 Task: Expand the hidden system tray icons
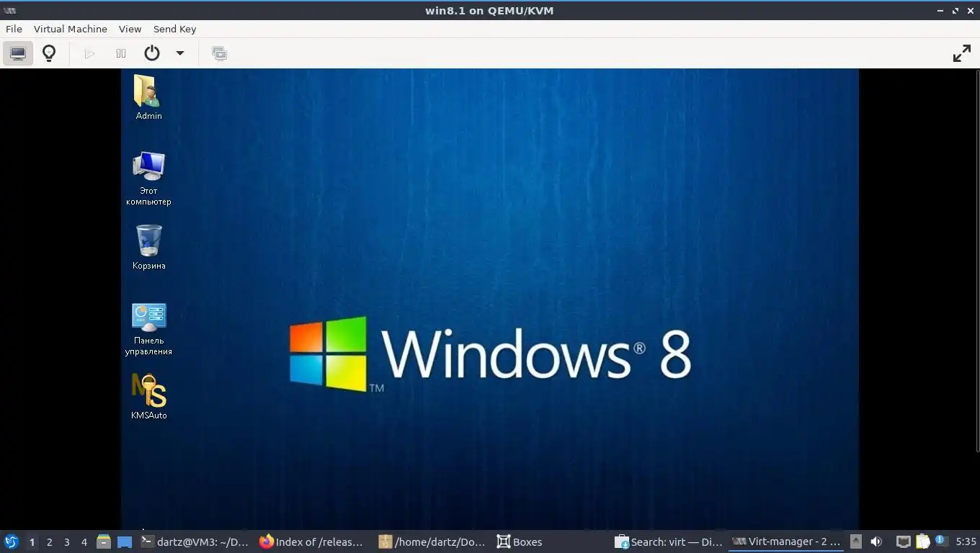pyautogui.click(x=856, y=541)
